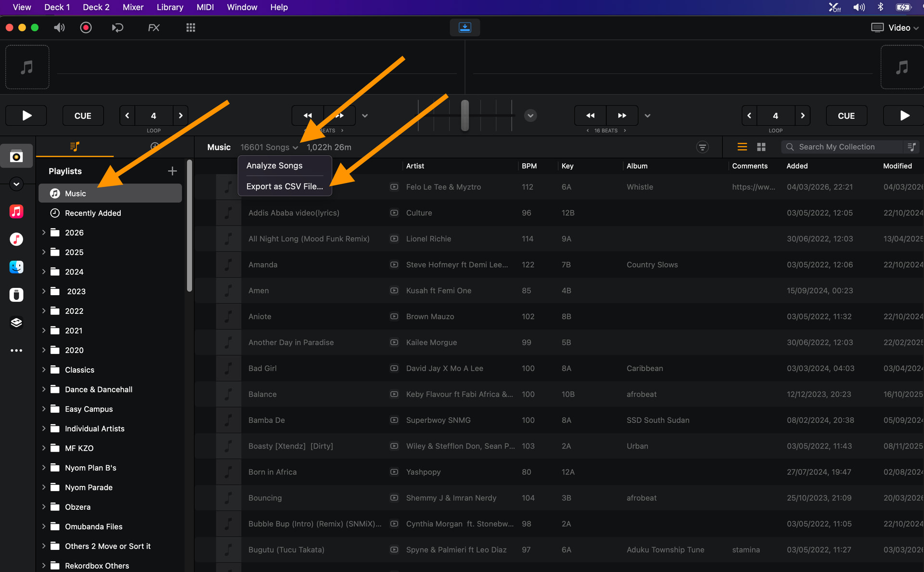Viewport: 924px width, 572px height.
Task: Choose Export as CSV File menu entry
Action: [x=284, y=186]
